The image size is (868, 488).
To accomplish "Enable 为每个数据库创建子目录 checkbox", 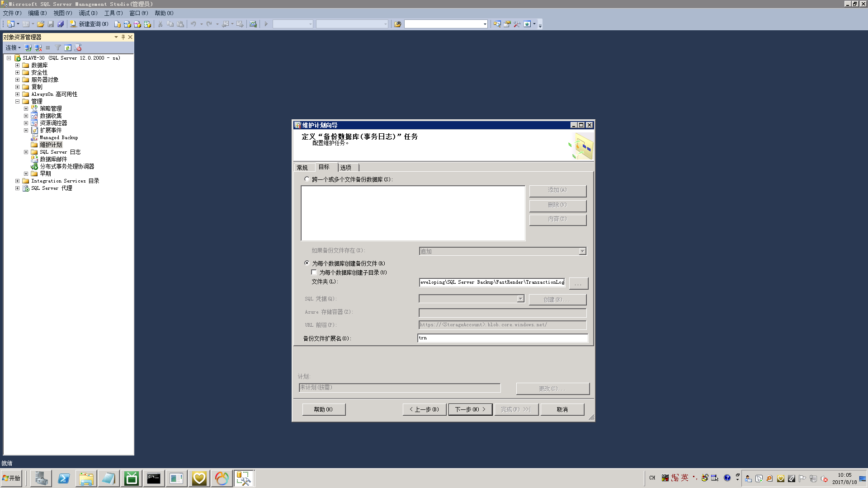I will pos(314,272).
